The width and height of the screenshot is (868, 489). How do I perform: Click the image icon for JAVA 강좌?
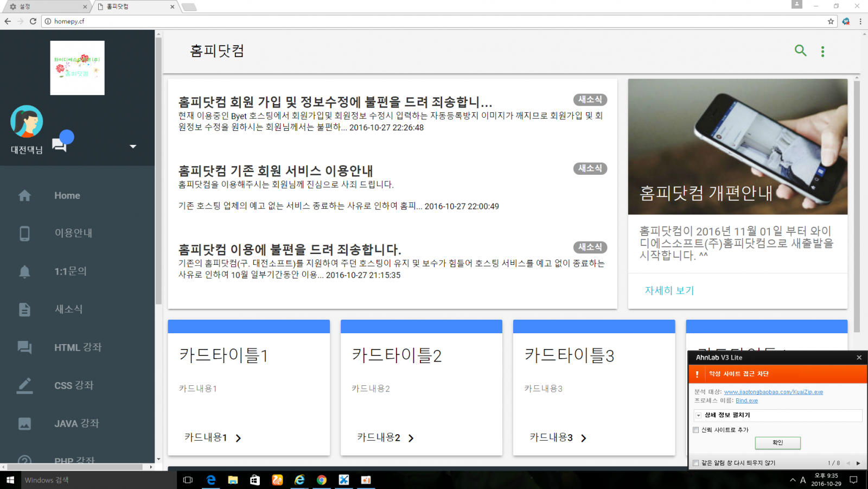(25, 423)
